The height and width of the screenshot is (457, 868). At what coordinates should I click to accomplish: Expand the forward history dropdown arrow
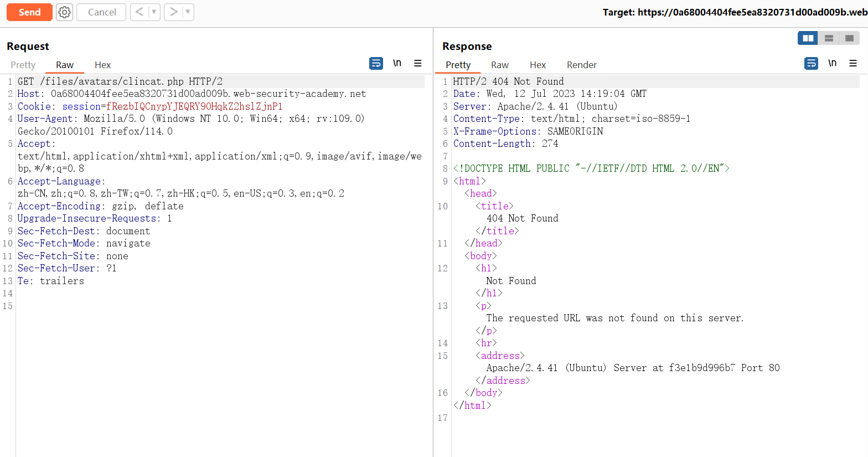click(x=188, y=12)
